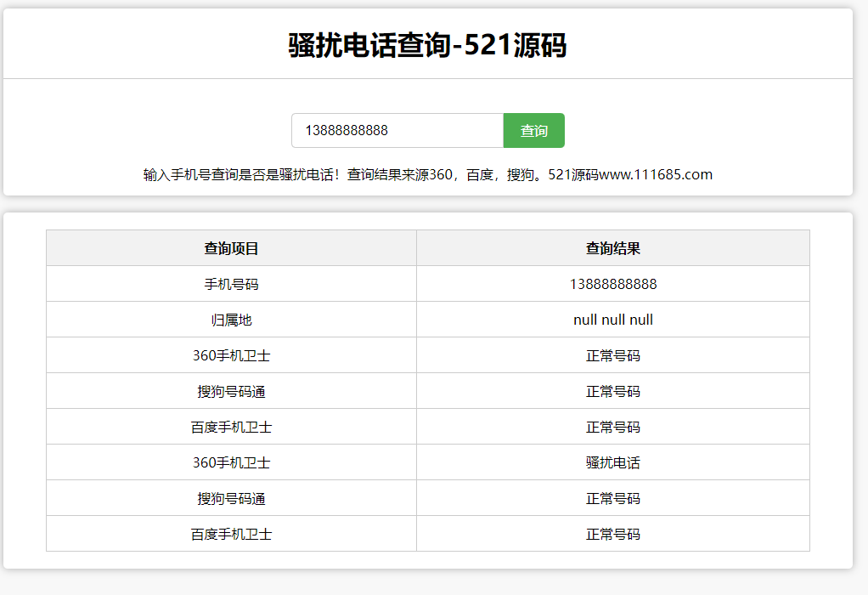868x595 pixels.
Task: Click the www.111685.com text in the description
Action: point(656,174)
